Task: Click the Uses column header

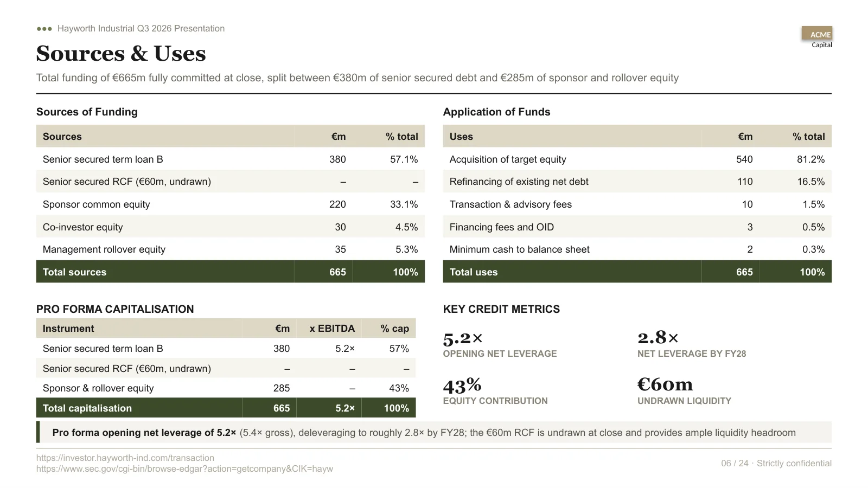Action: point(461,137)
